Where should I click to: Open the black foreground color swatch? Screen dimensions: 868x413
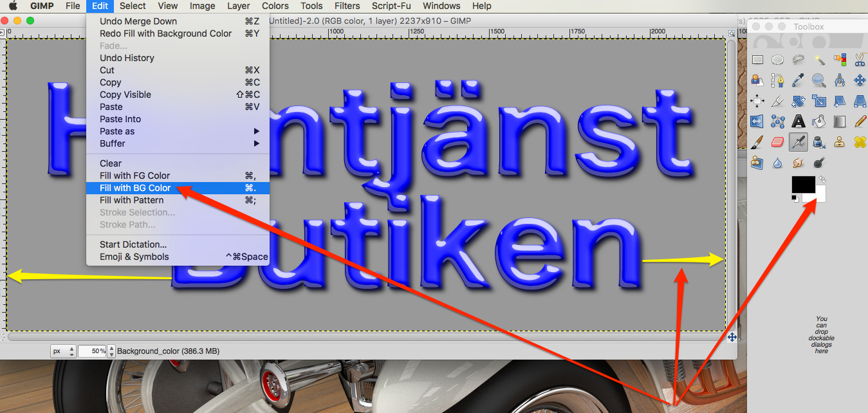802,184
